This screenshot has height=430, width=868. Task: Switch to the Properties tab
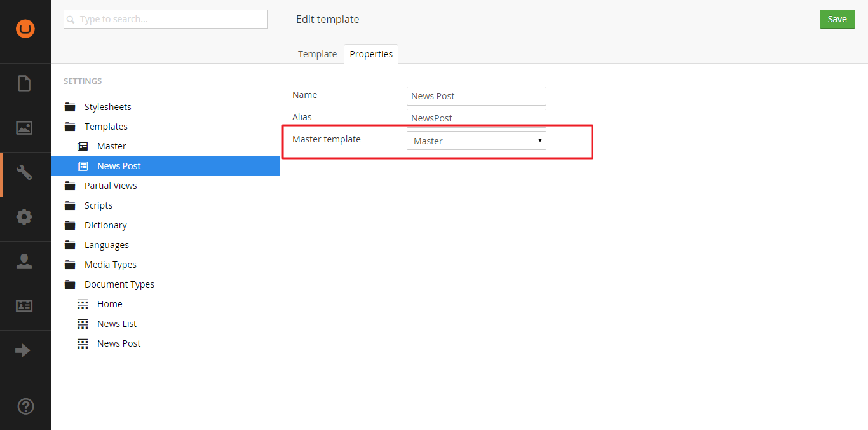click(x=371, y=54)
